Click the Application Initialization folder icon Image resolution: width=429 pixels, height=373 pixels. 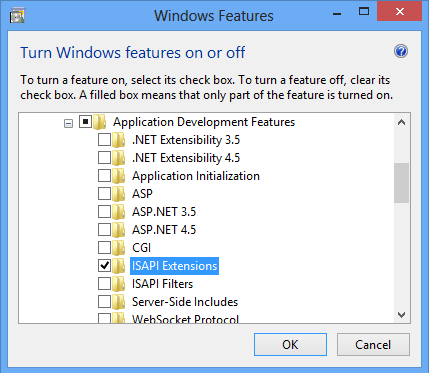tap(118, 176)
